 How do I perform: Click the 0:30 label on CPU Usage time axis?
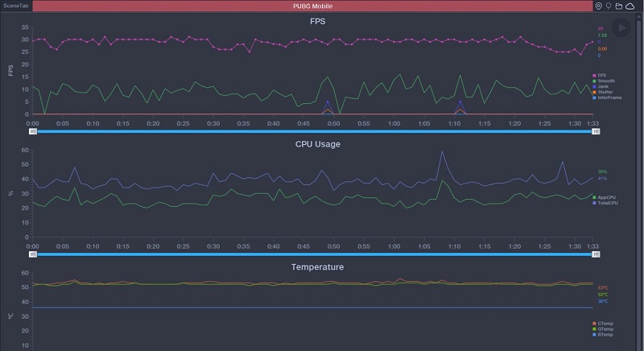(213, 246)
